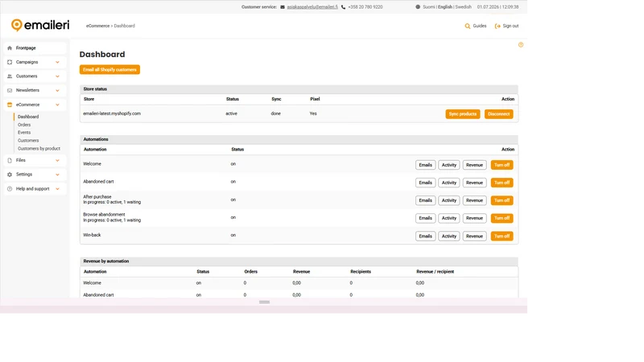The width and height of the screenshot is (644, 362).
Task: Switch language to Swedish
Action: [464, 7]
